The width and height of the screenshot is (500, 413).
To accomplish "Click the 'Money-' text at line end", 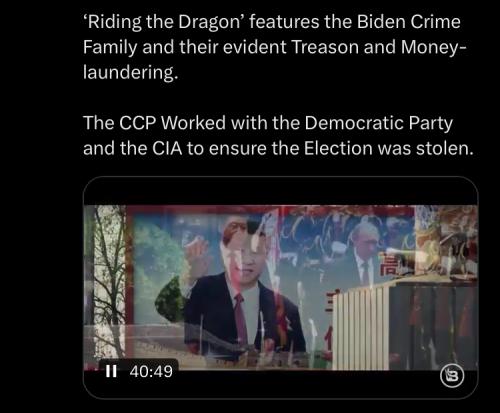I will 434,47.
